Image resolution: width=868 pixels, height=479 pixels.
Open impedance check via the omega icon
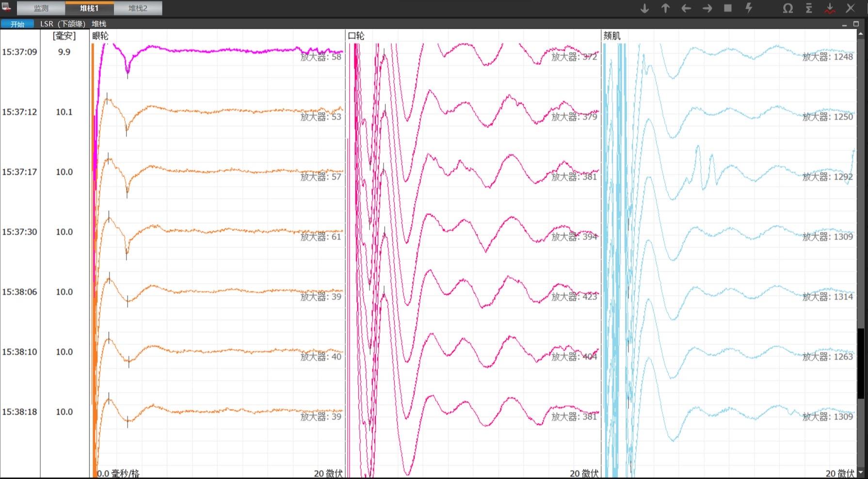pyautogui.click(x=788, y=8)
